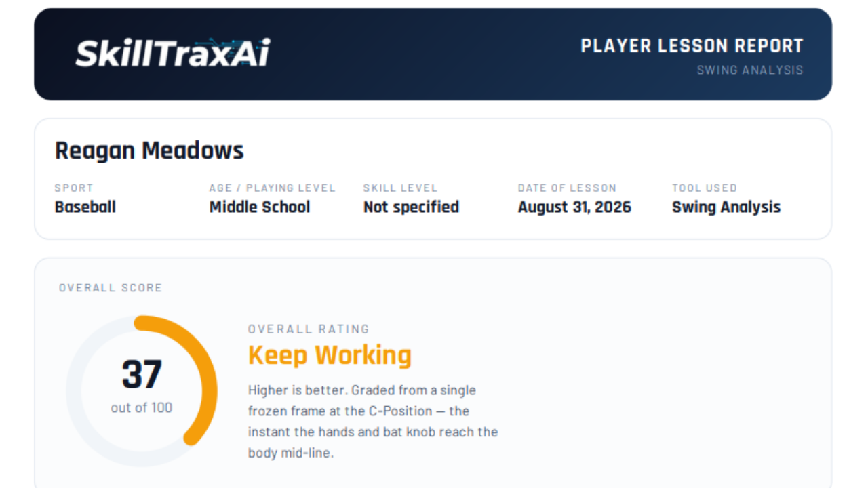Viewport: 868px width, 488px height.
Task: Select the "Baseball" sport value
Action: (x=85, y=207)
